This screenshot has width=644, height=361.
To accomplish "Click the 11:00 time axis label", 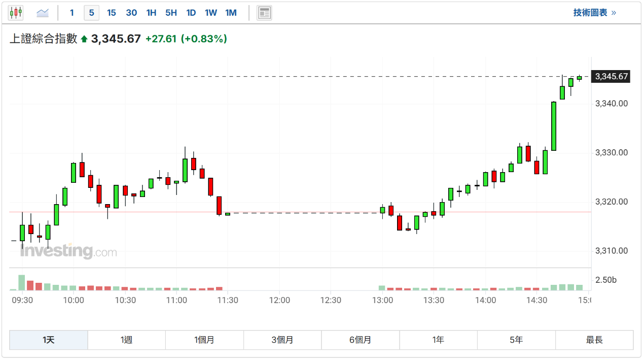I will tap(176, 301).
